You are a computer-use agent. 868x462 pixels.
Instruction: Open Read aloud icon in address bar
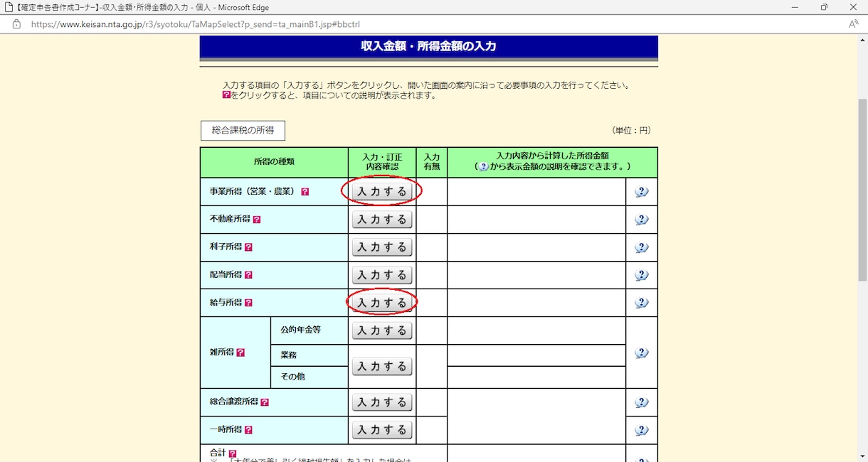[853, 24]
